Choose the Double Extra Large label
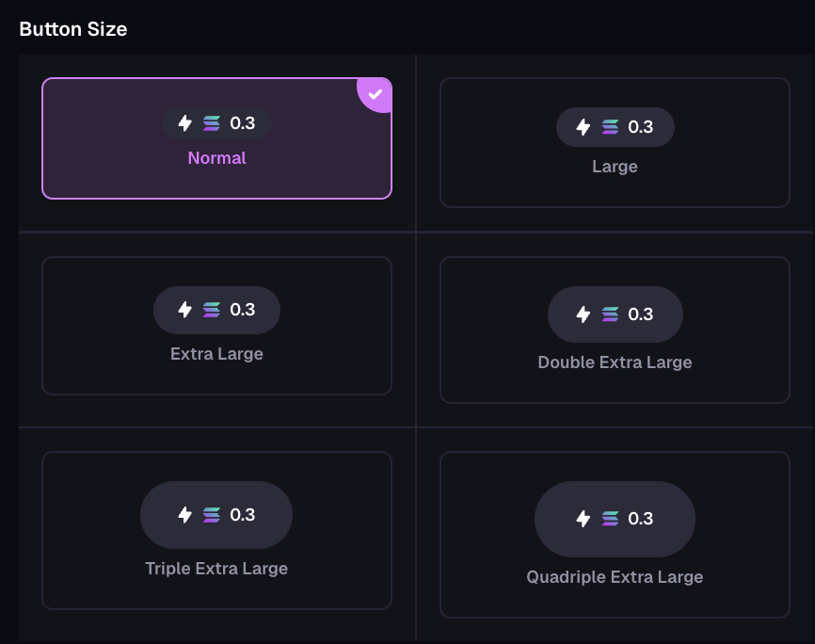The height and width of the screenshot is (644, 815). pos(615,362)
